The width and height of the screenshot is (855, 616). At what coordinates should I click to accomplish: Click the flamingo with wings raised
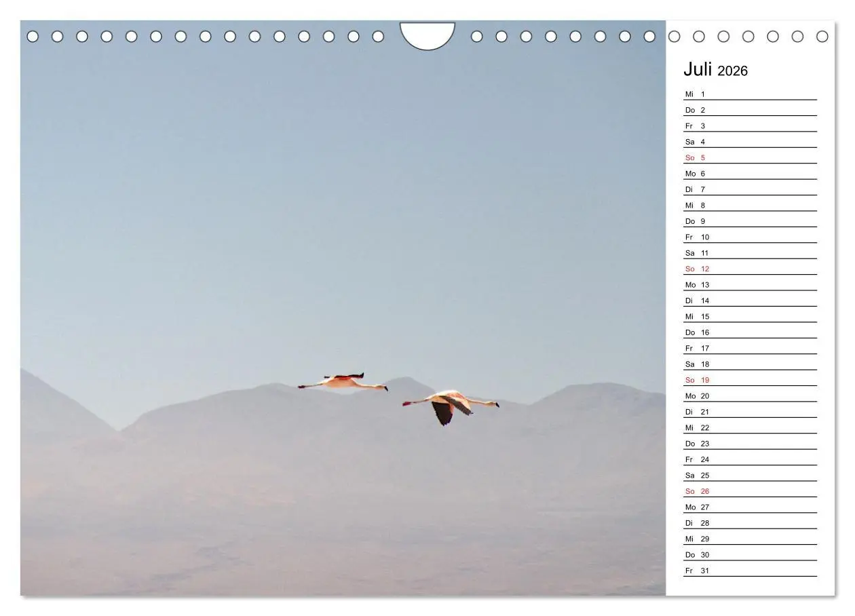343,382
